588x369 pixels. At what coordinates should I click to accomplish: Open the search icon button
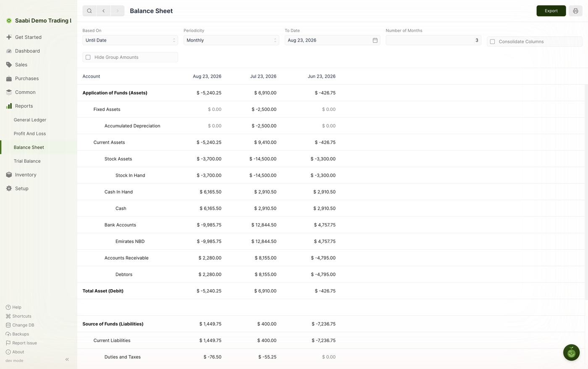pyautogui.click(x=89, y=11)
